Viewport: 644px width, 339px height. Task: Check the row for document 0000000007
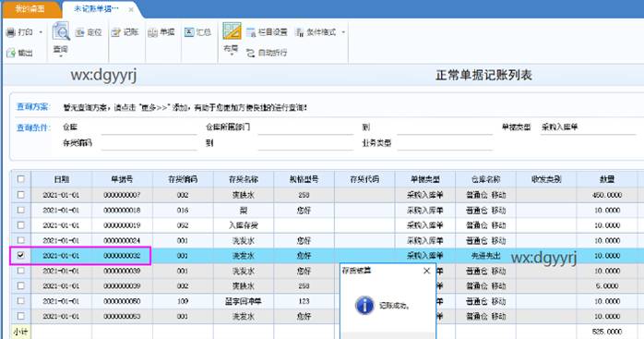pyautogui.click(x=21, y=195)
